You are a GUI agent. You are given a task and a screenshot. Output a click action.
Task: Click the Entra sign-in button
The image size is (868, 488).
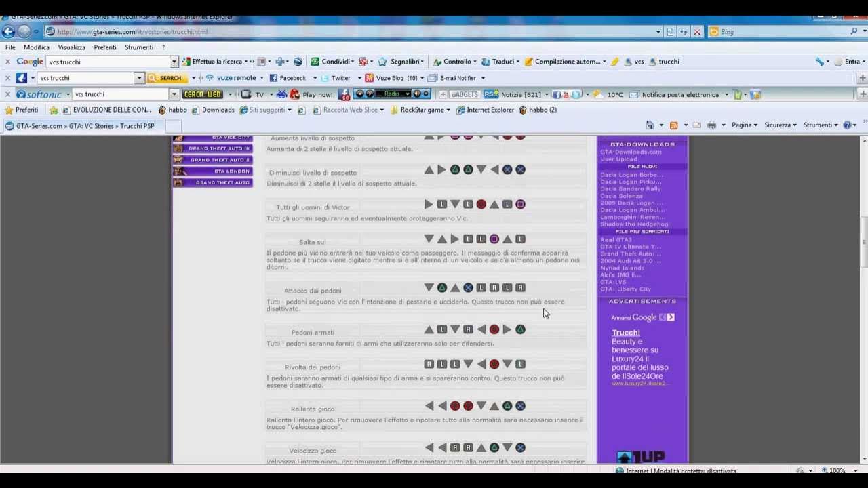[848, 62]
